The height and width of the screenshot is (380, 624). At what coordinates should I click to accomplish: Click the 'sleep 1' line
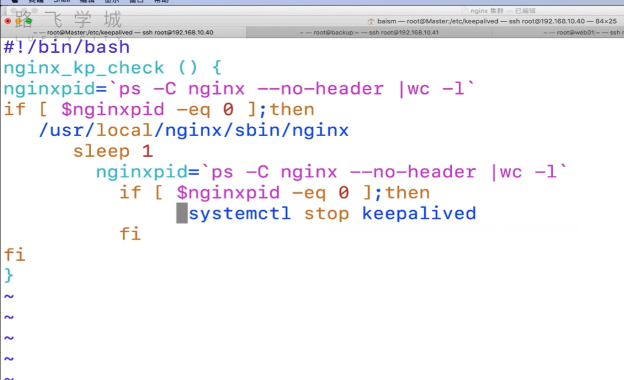click(113, 151)
